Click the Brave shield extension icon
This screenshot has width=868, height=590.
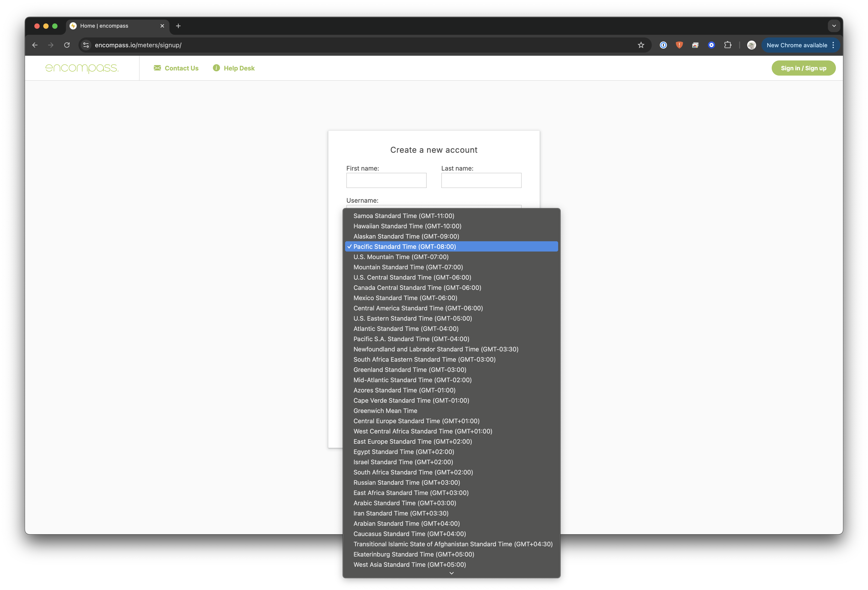[x=679, y=45]
